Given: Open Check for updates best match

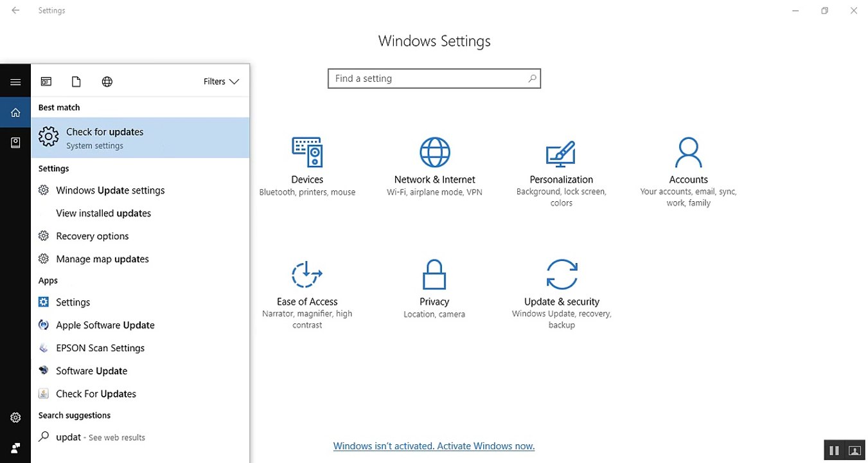Looking at the screenshot, I should coord(140,138).
